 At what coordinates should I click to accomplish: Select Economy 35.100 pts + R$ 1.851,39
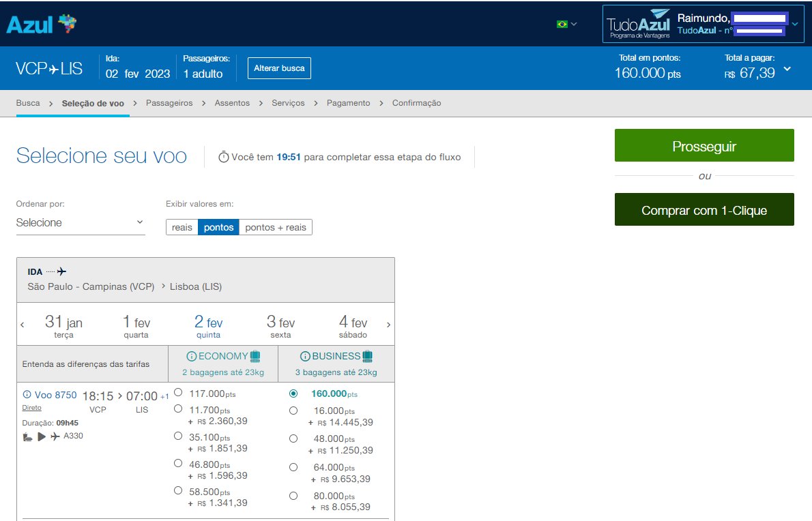178,436
